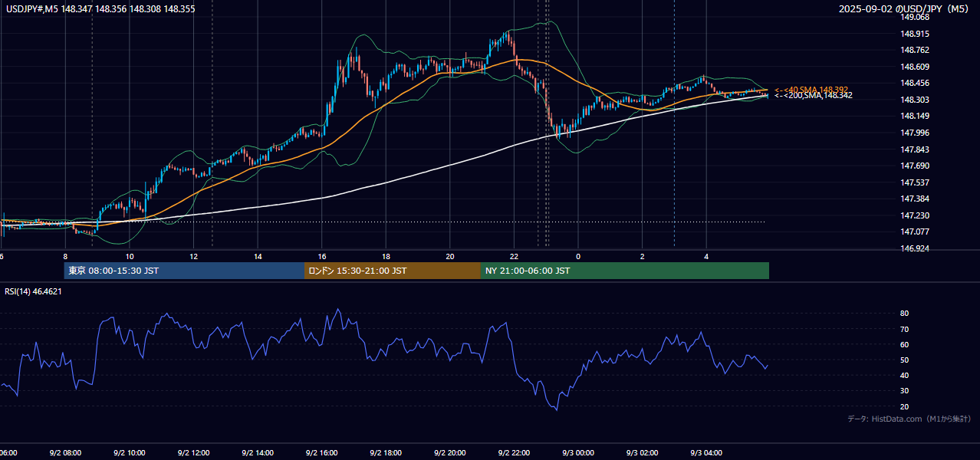The image size is (980, 460).
Task: Click price axis value 147.230
Action: 915,215
